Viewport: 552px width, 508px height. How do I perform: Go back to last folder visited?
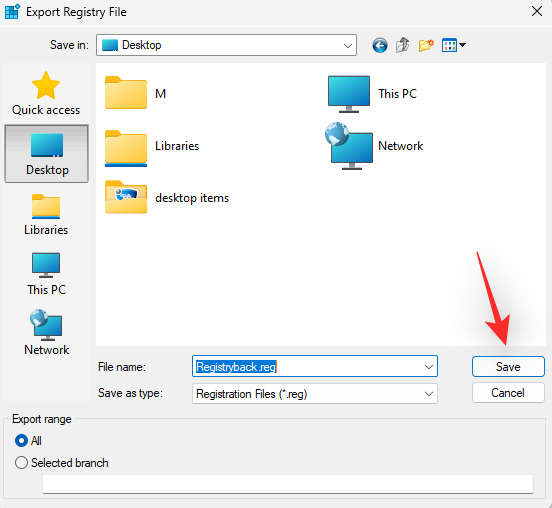tap(380, 45)
